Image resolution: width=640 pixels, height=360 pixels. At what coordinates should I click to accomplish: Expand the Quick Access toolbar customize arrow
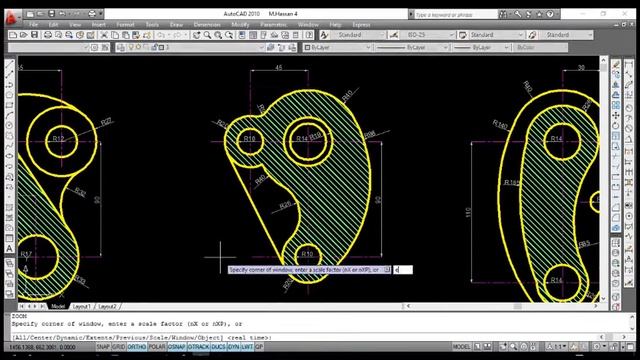(101, 14)
